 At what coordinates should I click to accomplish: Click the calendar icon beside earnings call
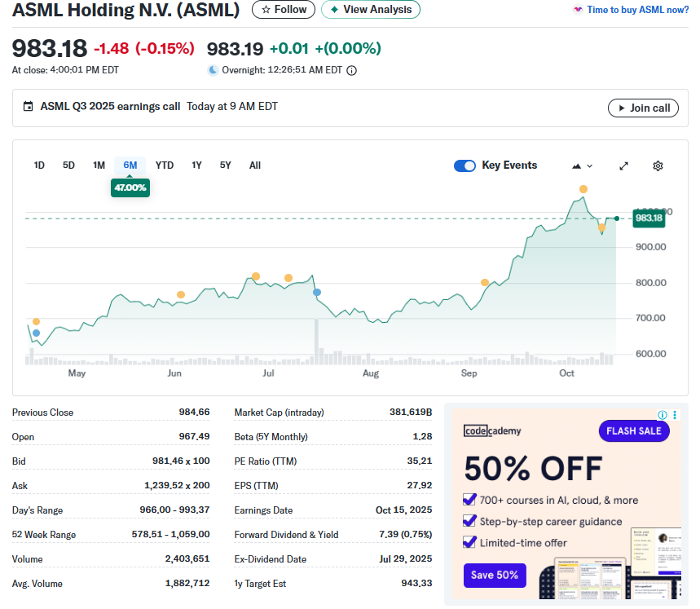point(29,106)
